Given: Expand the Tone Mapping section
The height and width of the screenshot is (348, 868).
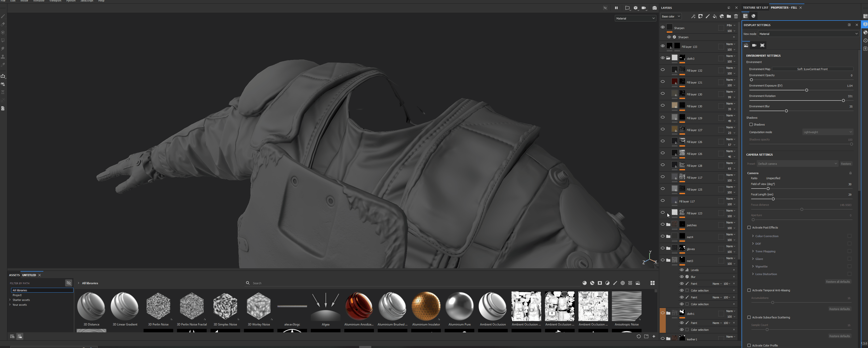Looking at the screenshot, I should pos(753,251).
